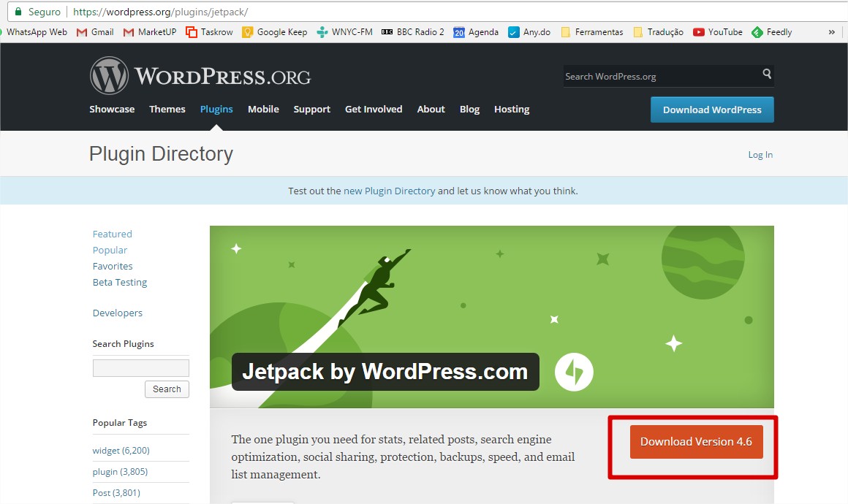
Task: Open the Featured plugins link
Action: pos(112,234)
